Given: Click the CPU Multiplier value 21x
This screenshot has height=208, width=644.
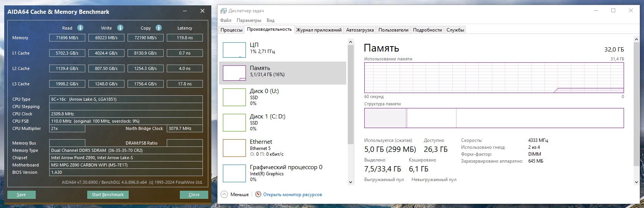Looking at the screenshot, I should [x=67, y=128].
